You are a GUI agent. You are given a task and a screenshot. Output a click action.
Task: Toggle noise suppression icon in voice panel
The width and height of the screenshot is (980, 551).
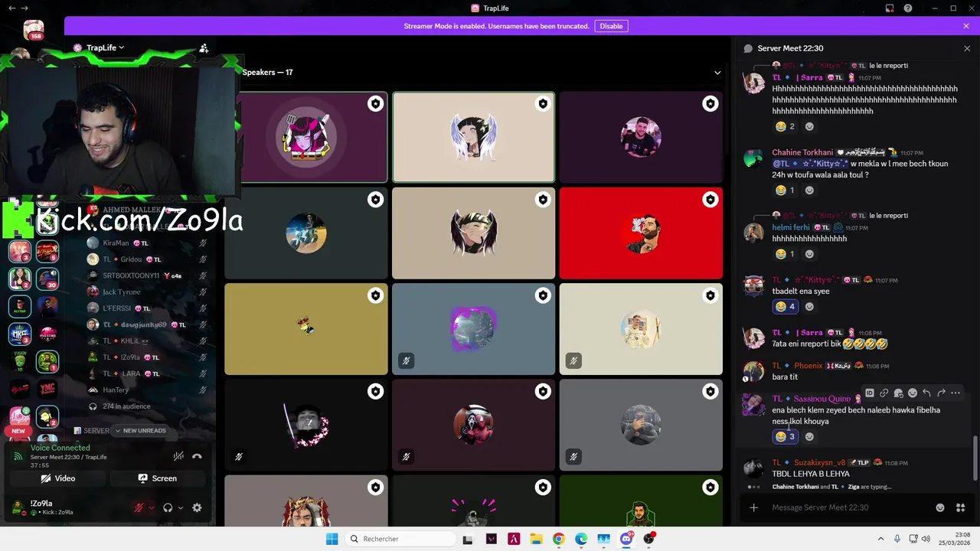[178, 456]
